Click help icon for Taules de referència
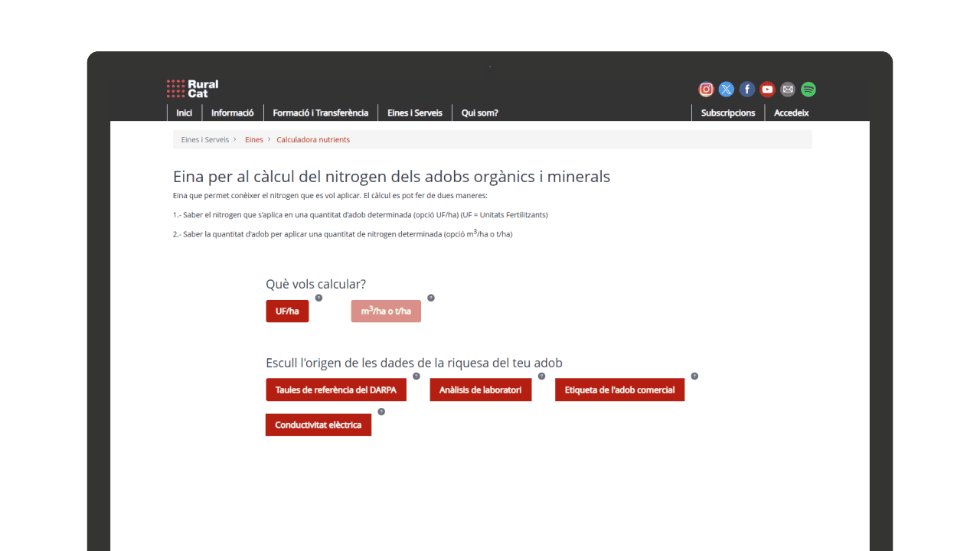 [x=416, y=376]
